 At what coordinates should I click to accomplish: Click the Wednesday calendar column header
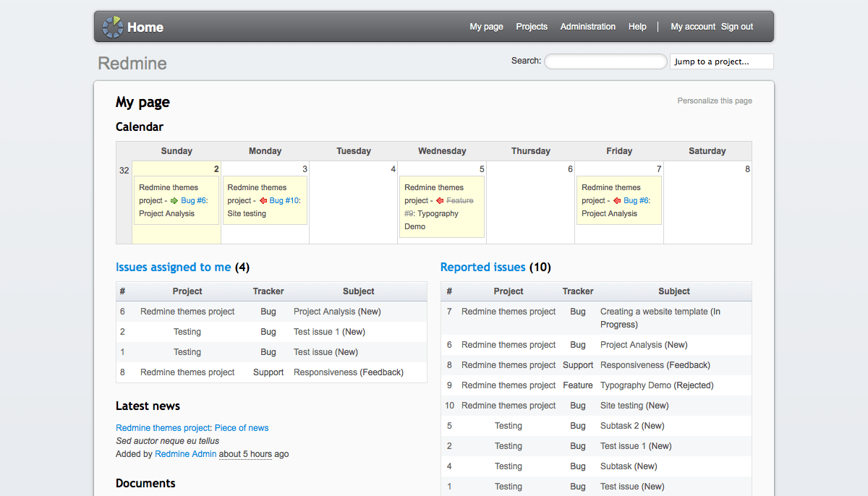pos(442,151)
